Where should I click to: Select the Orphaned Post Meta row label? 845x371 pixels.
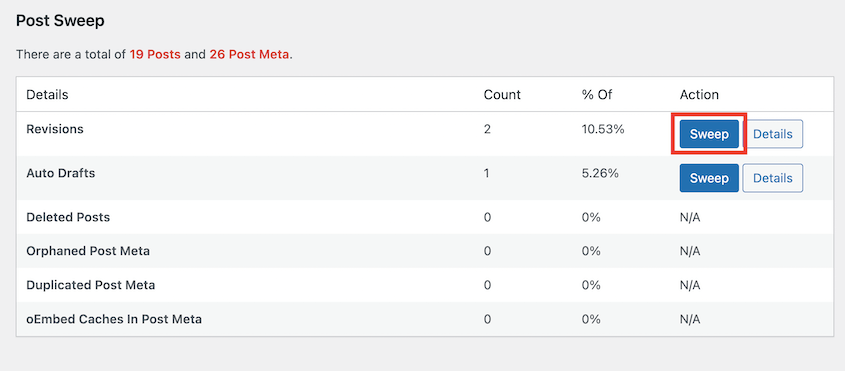[88, 251]
